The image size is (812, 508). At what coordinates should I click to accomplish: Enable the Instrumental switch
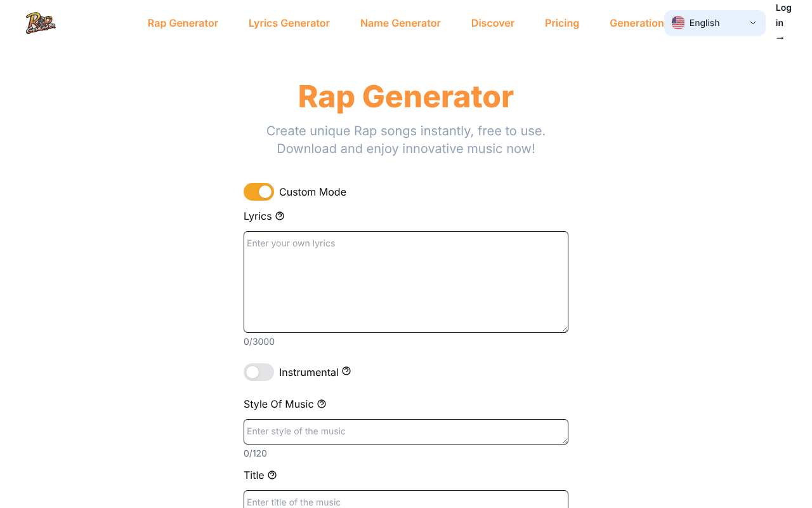click(258, 372)
